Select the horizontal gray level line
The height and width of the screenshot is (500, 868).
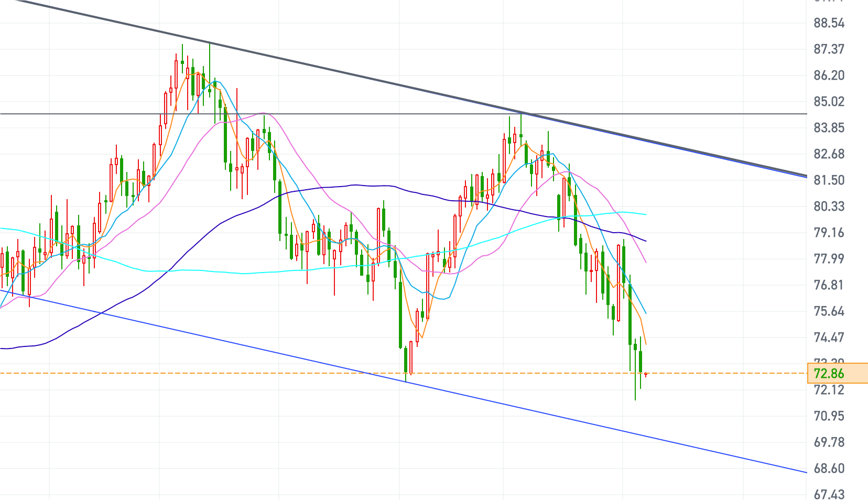tap(404, 114)
